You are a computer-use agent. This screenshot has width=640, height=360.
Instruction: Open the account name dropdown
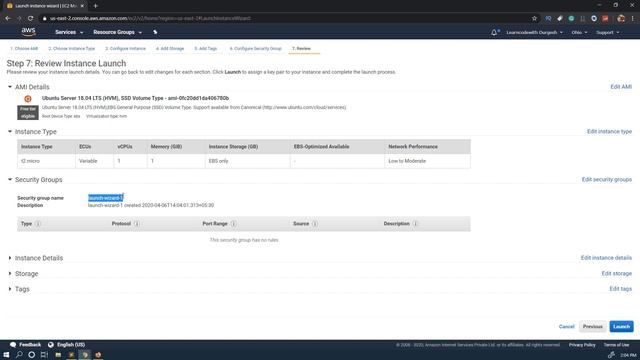(x=534, y=32)
